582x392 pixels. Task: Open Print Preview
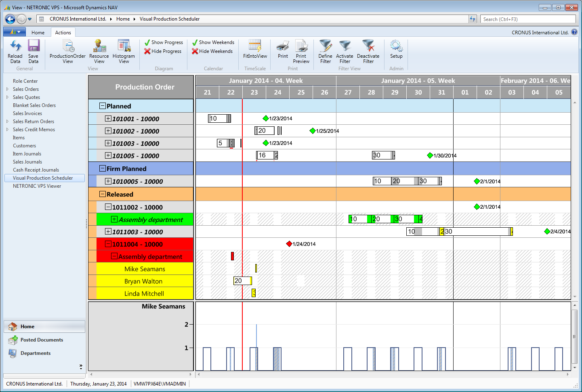tap(301, 51)
